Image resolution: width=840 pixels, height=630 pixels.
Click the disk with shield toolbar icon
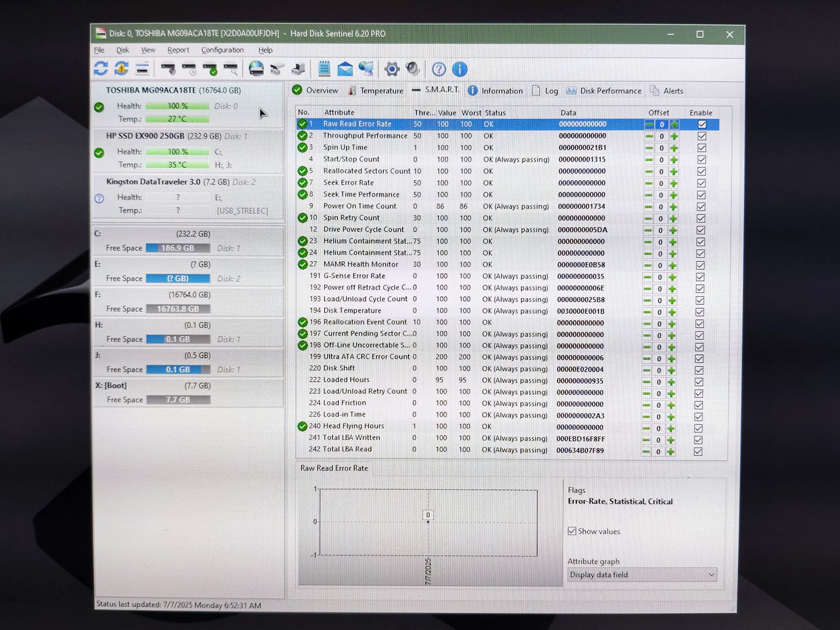pyautogui.click(x=168, y=69)
